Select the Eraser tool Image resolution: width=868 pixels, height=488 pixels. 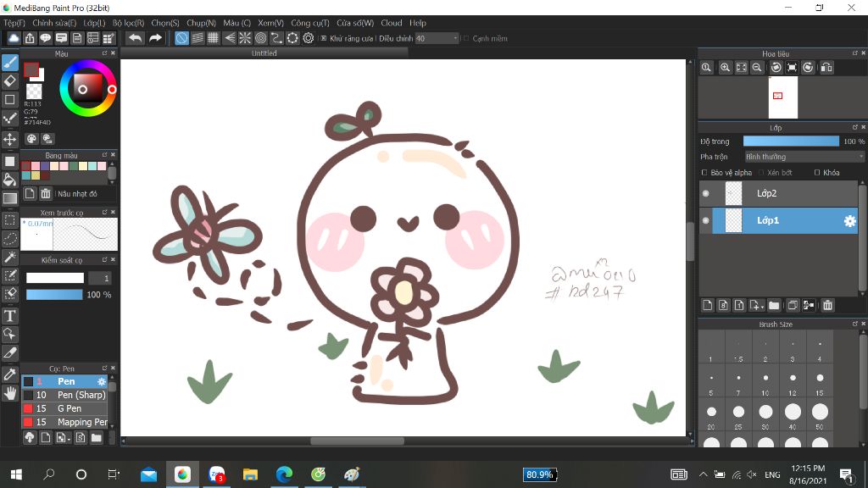[10, 81]
